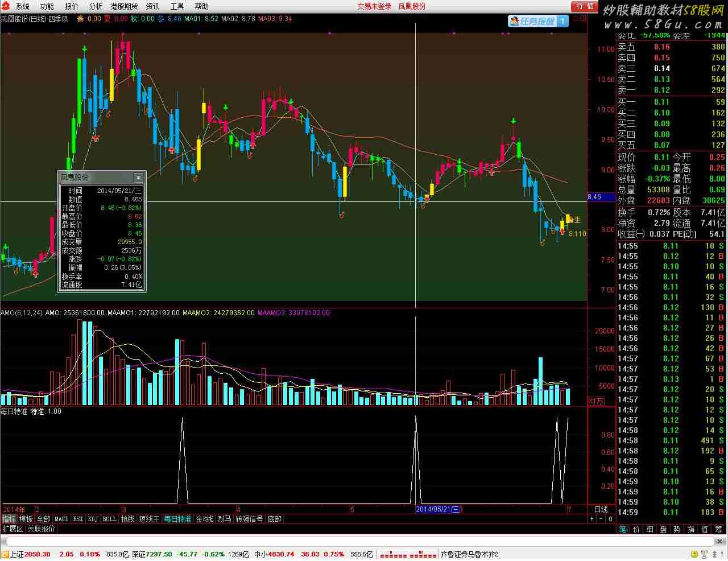
Task: Select the 每日特准 indicator tab
Action: [x=177, y=519]
